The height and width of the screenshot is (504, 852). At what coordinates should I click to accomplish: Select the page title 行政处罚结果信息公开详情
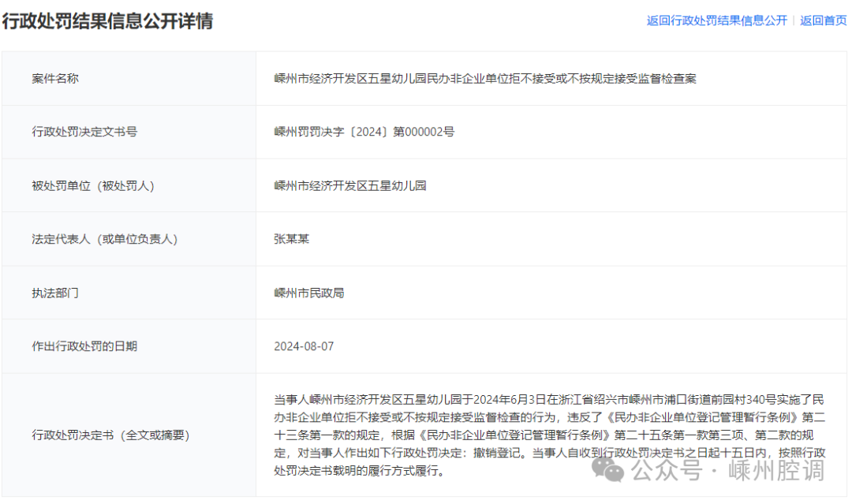coord(107,21)
